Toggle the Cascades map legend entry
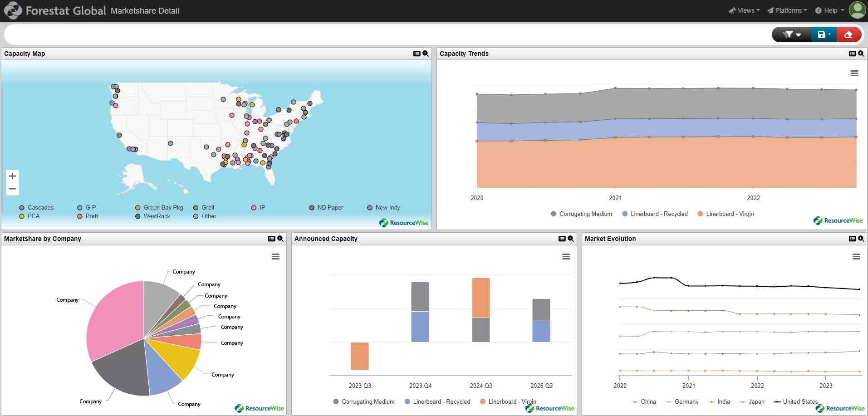This screenshot has width=868, height=416. pos(36,208)
